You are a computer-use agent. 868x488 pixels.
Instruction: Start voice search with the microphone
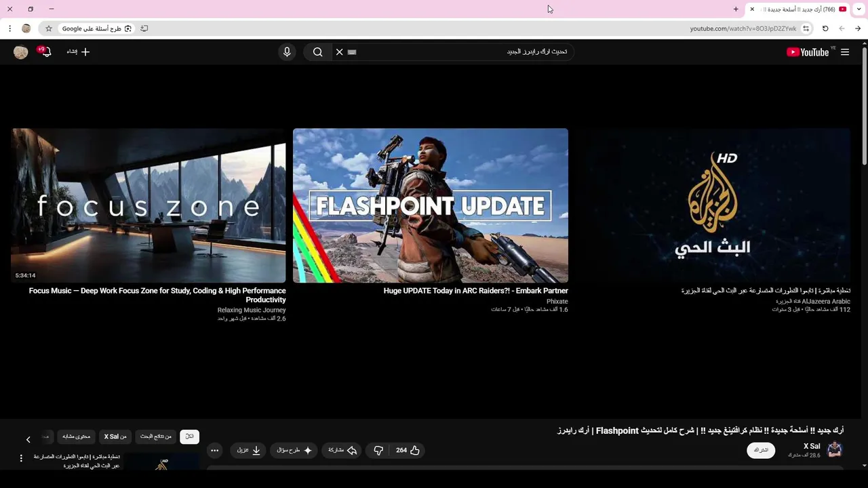pyautogui.click(x=287, y=52)
